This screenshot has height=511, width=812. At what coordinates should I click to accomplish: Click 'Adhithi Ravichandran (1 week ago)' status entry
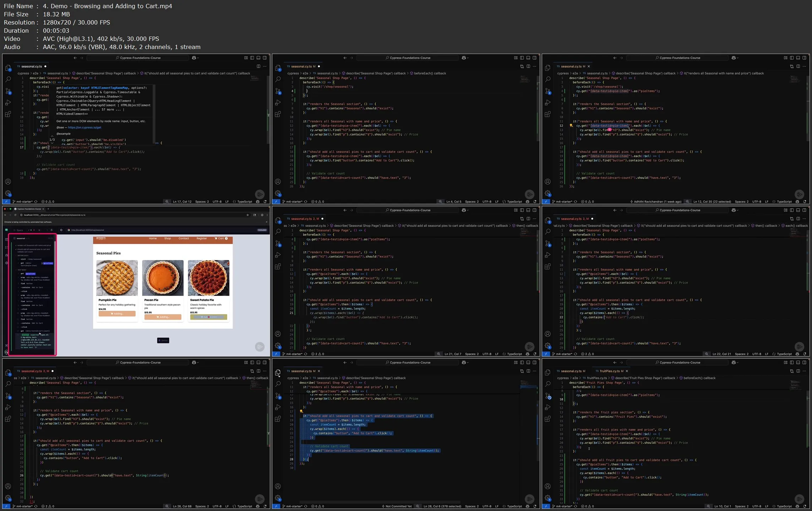click(656, 202)
